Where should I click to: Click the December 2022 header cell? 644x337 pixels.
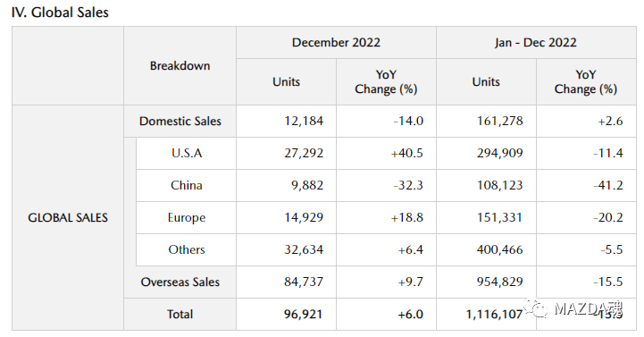336,42
